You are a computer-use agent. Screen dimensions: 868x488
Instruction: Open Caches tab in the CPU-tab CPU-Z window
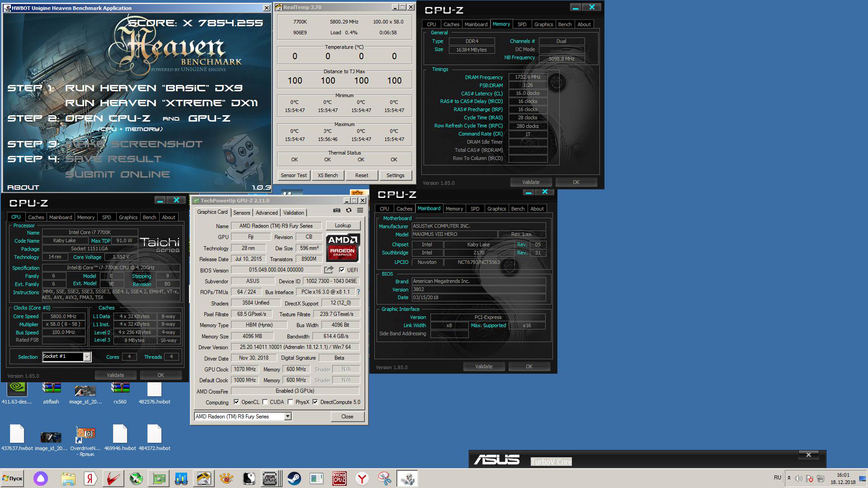(x=36, y=217)
